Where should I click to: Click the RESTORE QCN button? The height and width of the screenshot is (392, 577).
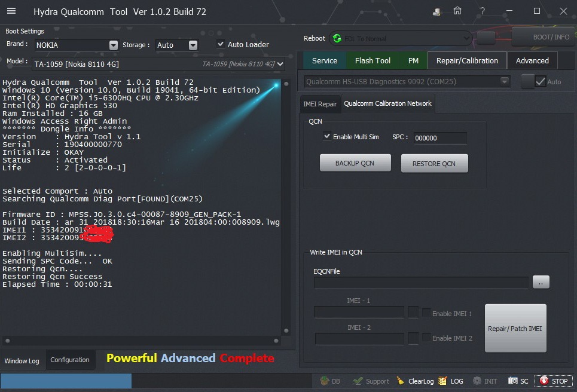(x=434, y=163)
